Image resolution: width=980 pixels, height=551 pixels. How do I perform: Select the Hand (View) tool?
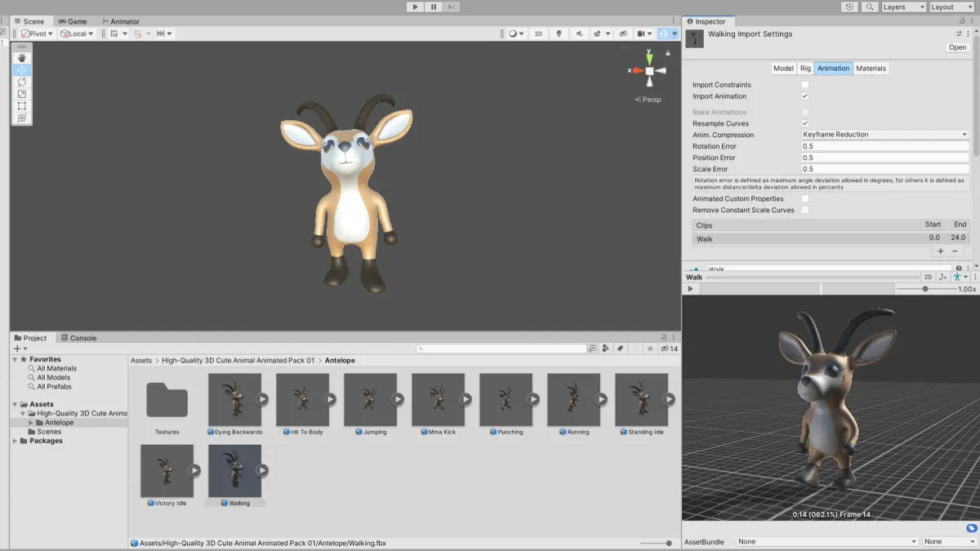22,58
